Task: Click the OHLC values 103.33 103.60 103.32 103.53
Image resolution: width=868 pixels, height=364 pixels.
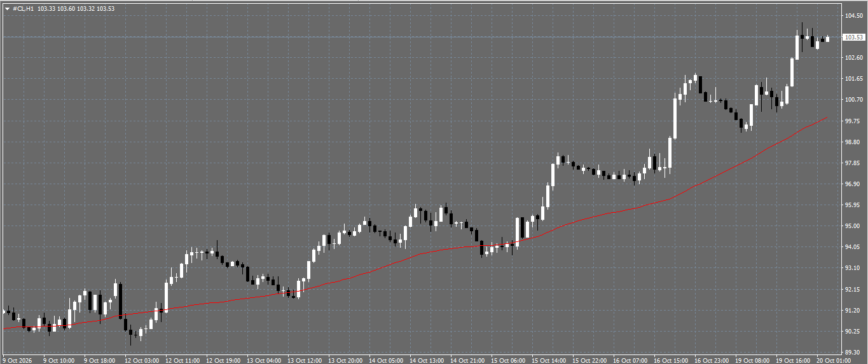Action: tap(76, 9)
